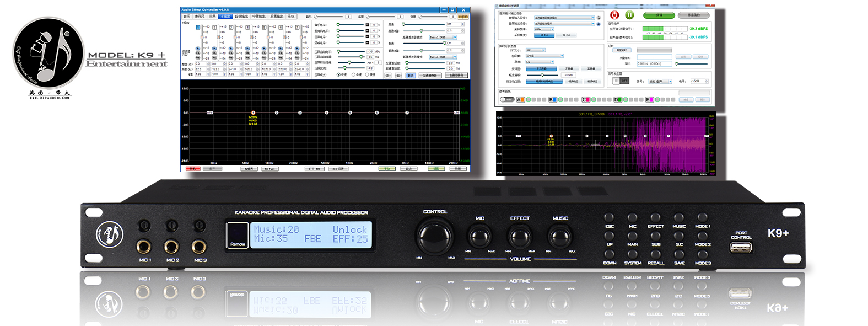This screenshot has width=868, height=326.
Task: Select the first compressor mode radio button
Action: coord(338,75)
